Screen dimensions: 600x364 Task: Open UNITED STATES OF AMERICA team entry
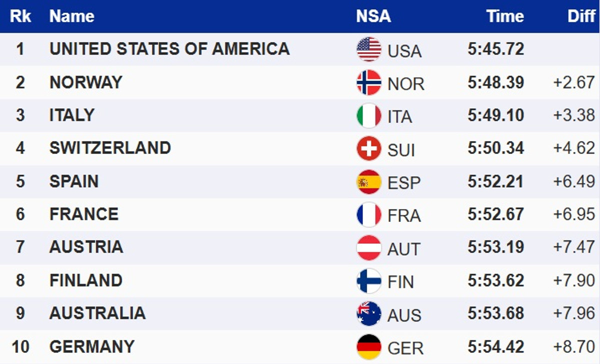click(169, 49)
